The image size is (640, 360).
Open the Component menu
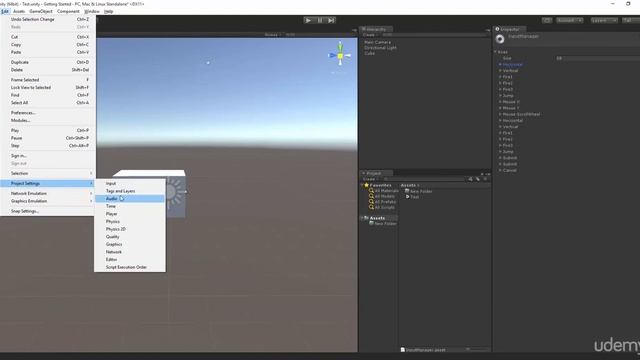[x=68, y=11]
